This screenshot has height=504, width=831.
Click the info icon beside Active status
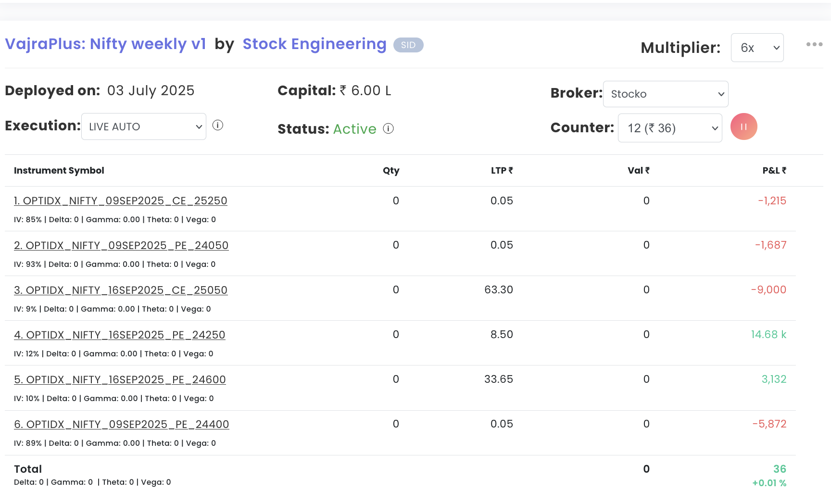[x=388, y=128]
